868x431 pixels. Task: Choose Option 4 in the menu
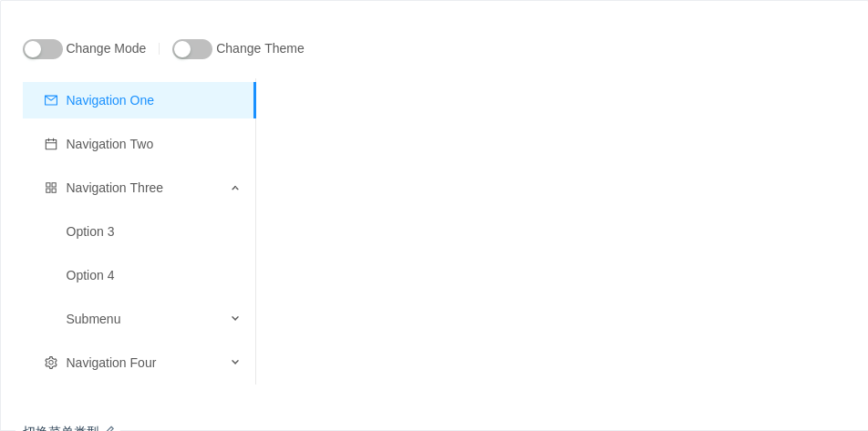139,275
